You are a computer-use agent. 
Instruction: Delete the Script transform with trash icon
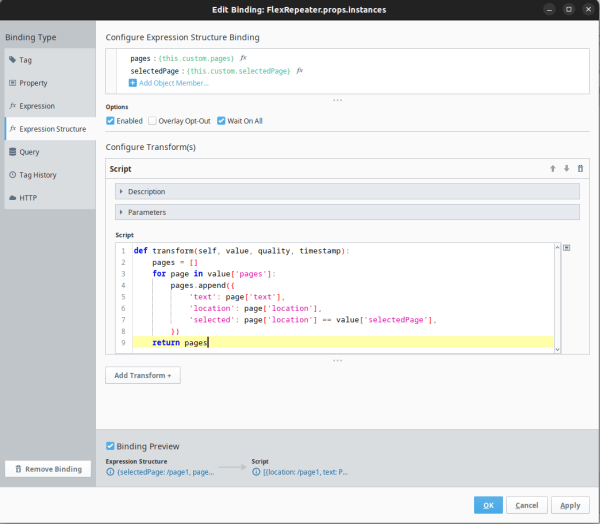(580, 169)
